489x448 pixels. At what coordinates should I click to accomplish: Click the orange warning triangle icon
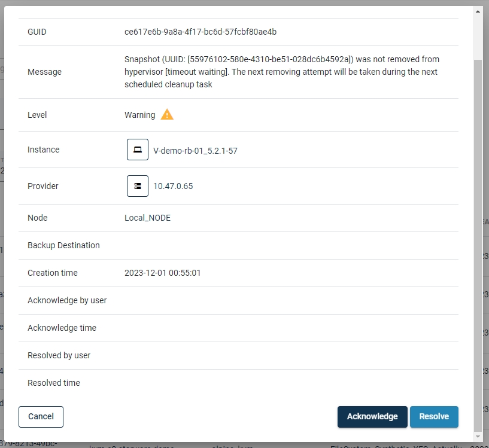pyautogui.click(x=167, y=114)
